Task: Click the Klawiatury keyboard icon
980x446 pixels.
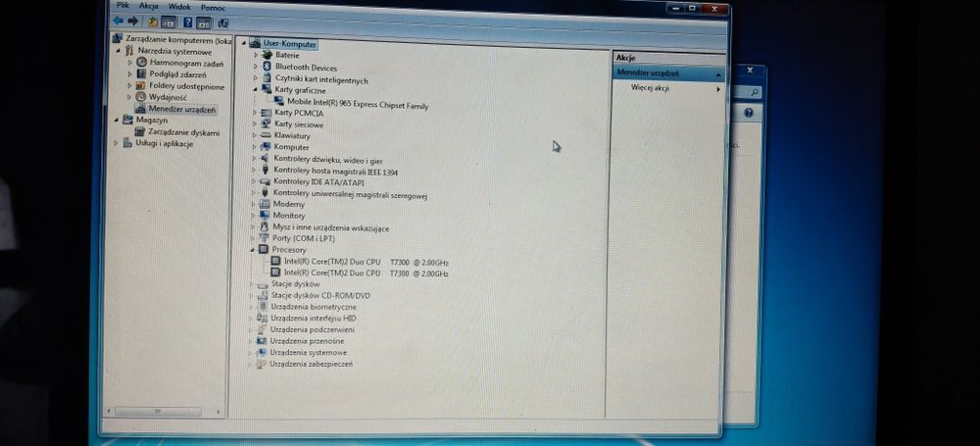Action: point(265,135)
